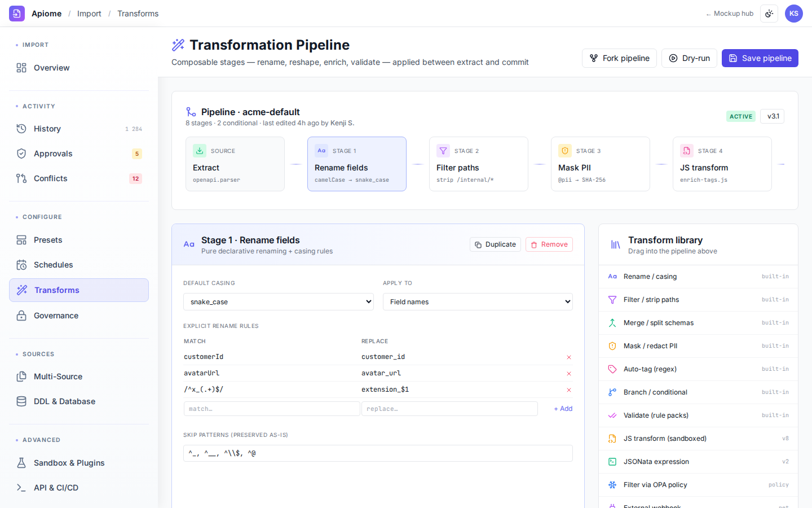
Task: Select Transforms in the sidebar
Action: (x=79, y=290)
